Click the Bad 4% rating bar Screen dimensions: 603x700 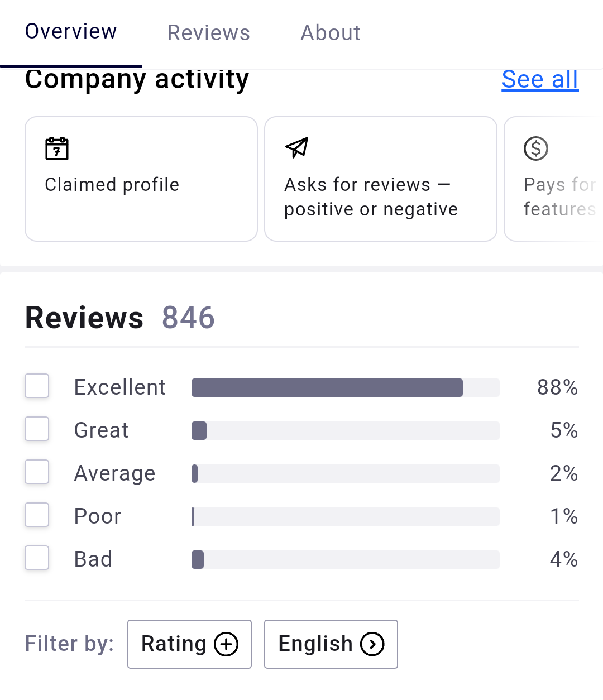345,559
